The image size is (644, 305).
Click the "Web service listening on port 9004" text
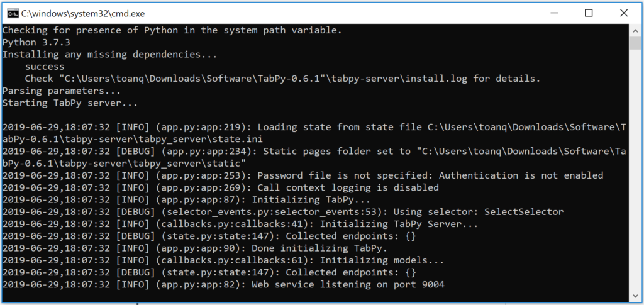click(x=348, y=284)
